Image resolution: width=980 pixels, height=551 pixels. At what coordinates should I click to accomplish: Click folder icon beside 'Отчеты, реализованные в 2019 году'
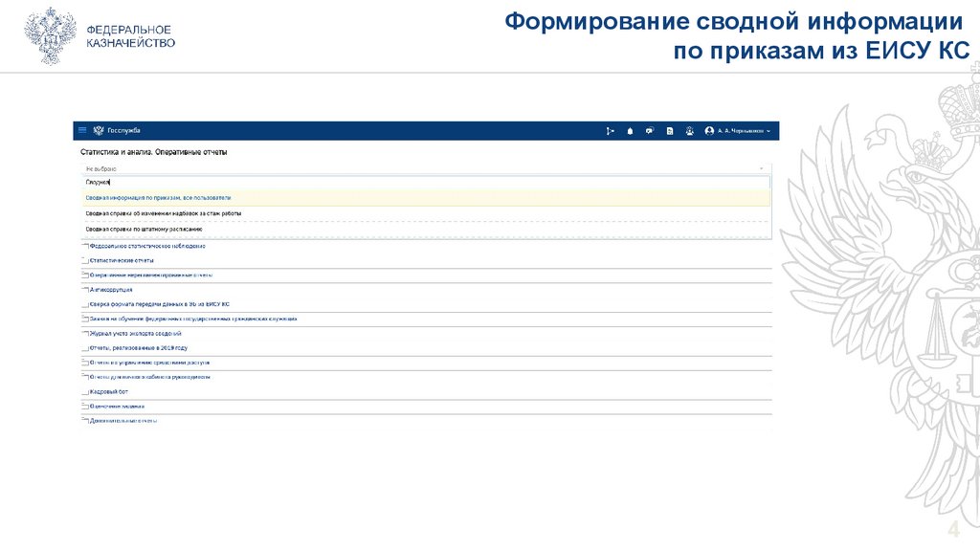(85, 348)
